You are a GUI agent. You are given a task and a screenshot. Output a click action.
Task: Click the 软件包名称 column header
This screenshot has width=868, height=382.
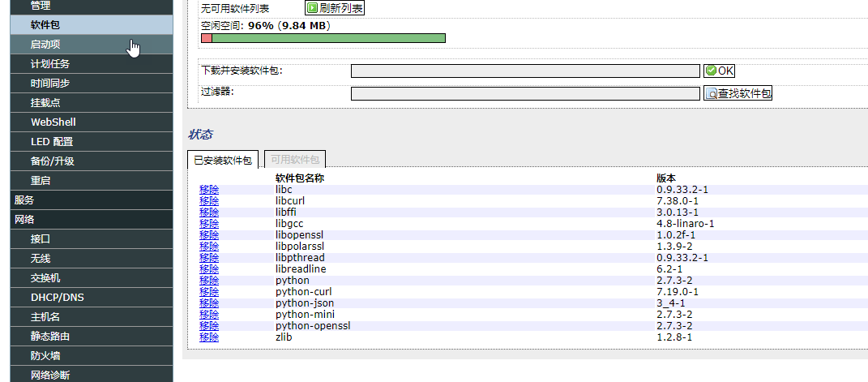click(300, 178)
